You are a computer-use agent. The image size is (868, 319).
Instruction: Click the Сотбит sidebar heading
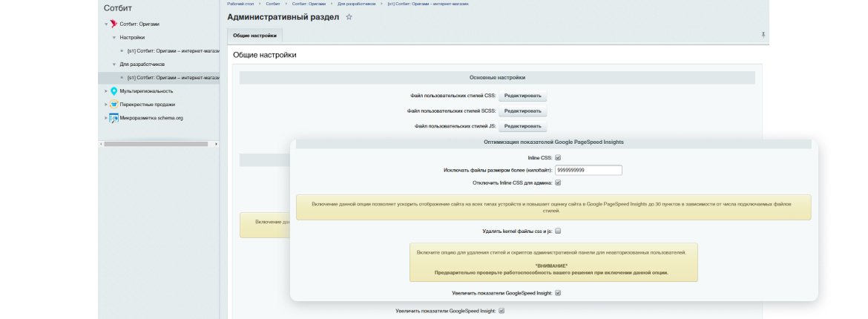(118, 7)
